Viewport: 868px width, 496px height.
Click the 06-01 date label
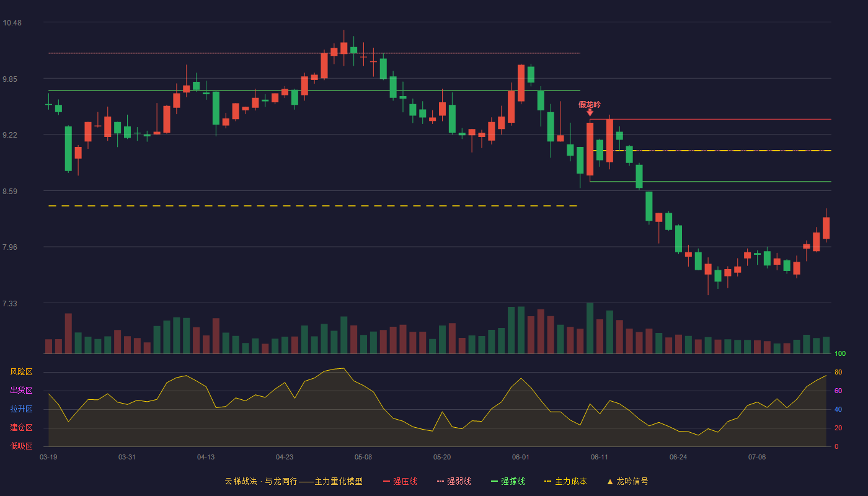521,457
